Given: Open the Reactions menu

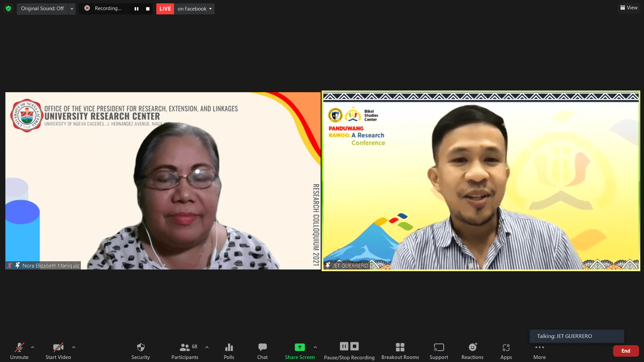Looking at the screenshot, I should (x=472, y=347).
